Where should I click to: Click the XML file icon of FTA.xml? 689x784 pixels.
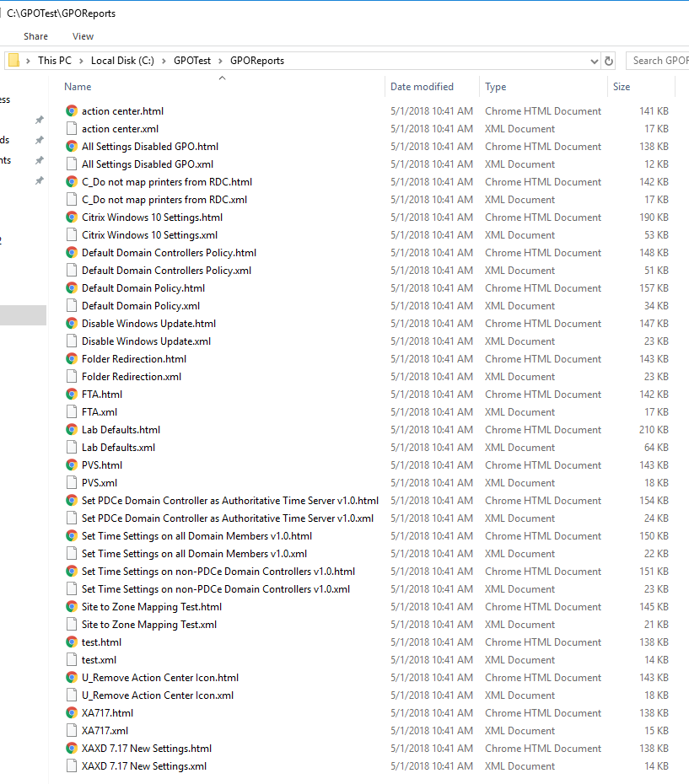pos(72,412)
